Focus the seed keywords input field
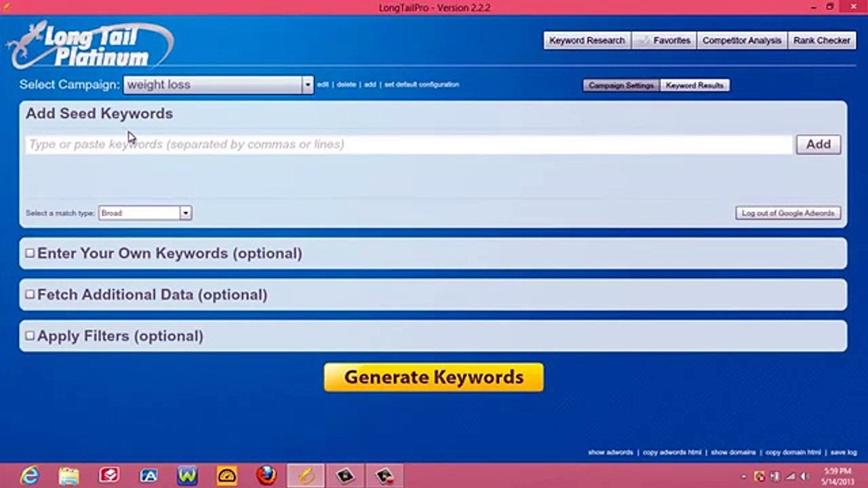The height and width of the screenshot is (488, 868). 409,144
